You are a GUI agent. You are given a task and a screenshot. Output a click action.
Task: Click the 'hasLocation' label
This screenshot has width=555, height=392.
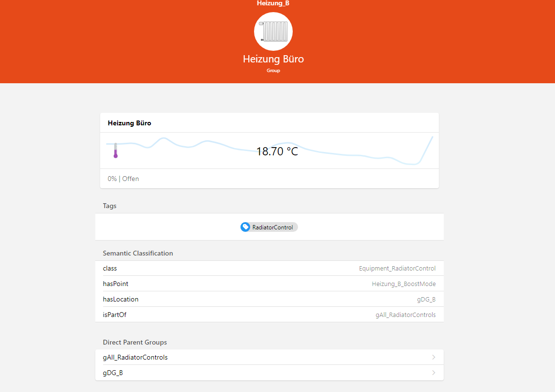point(120,300)
